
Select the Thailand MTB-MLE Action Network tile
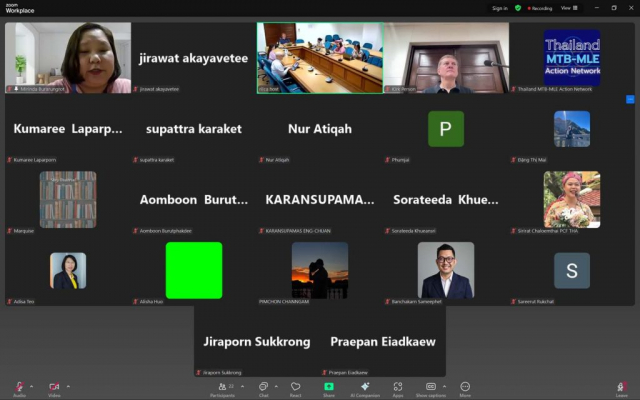[x=571, y=58]
